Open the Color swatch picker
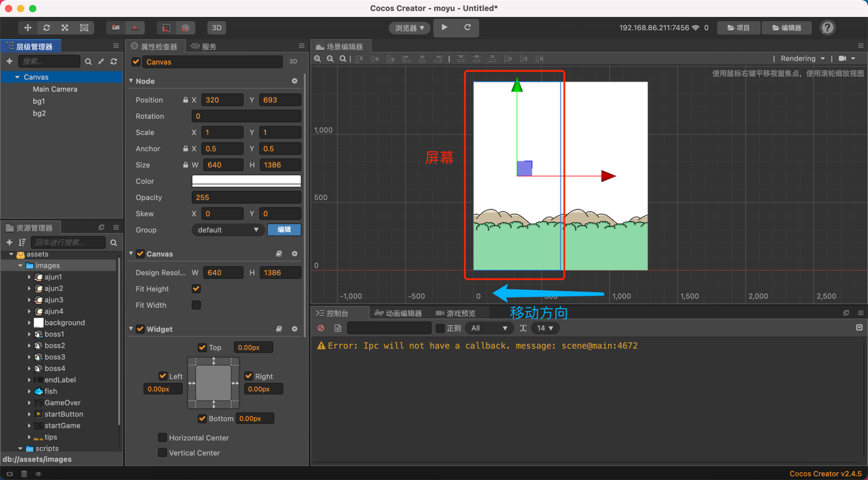The width and height of the screenshot is (868, 480). 247,181
